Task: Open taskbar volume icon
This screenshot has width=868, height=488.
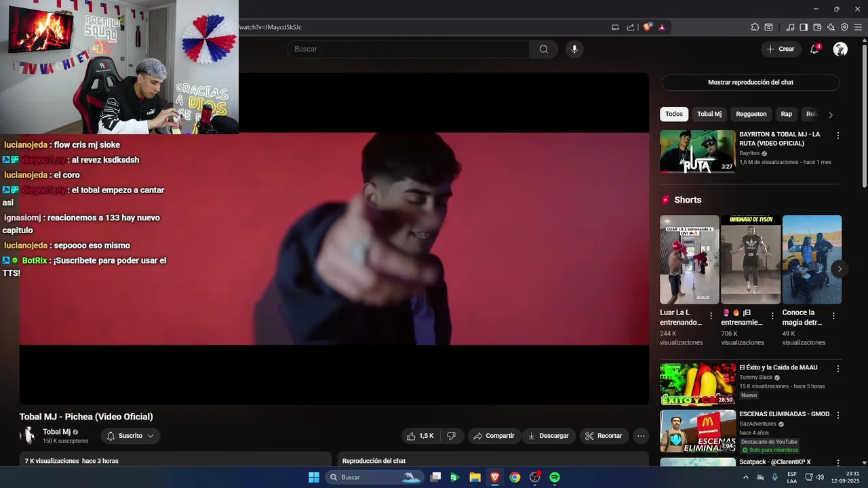Action: pos(820,477)
